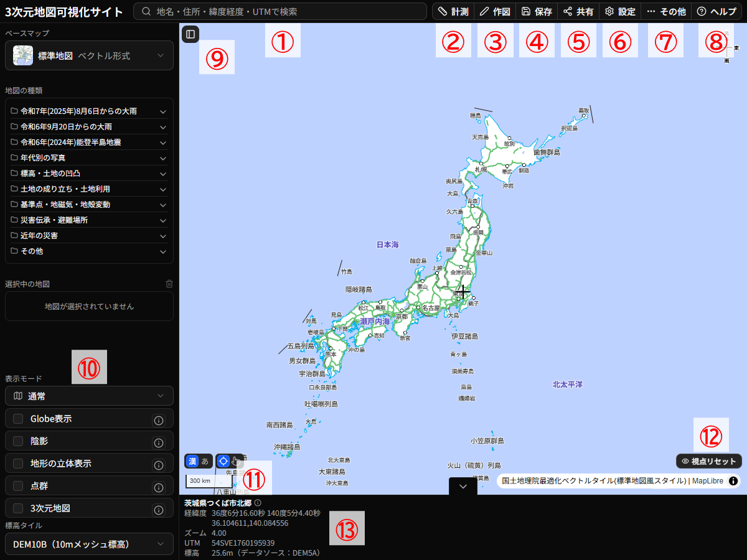The height and width of the screenshot is (560, 747).
Task: Enable the 3次元地図 checkbox
Action: 18,508
